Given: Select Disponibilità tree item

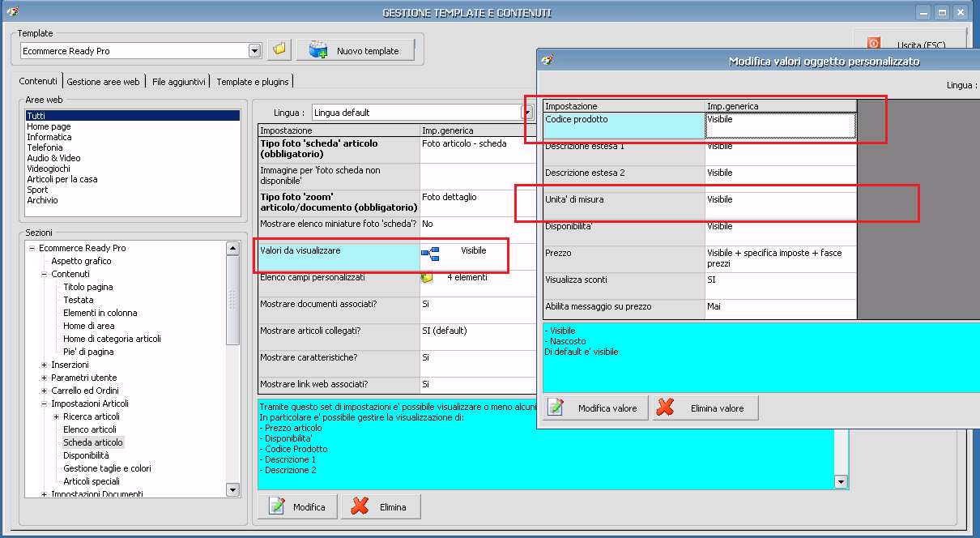Looking at the screenshot, I should 86,455.
